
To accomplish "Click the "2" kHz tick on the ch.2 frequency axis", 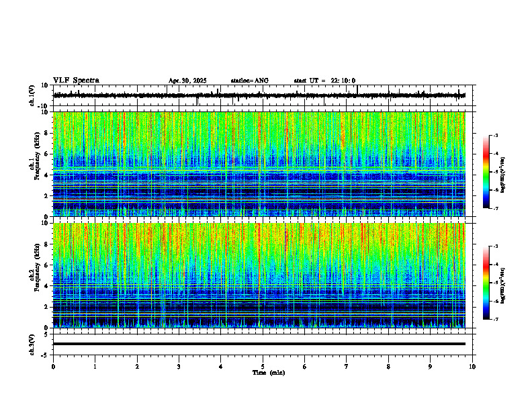I will coord(46,307).
